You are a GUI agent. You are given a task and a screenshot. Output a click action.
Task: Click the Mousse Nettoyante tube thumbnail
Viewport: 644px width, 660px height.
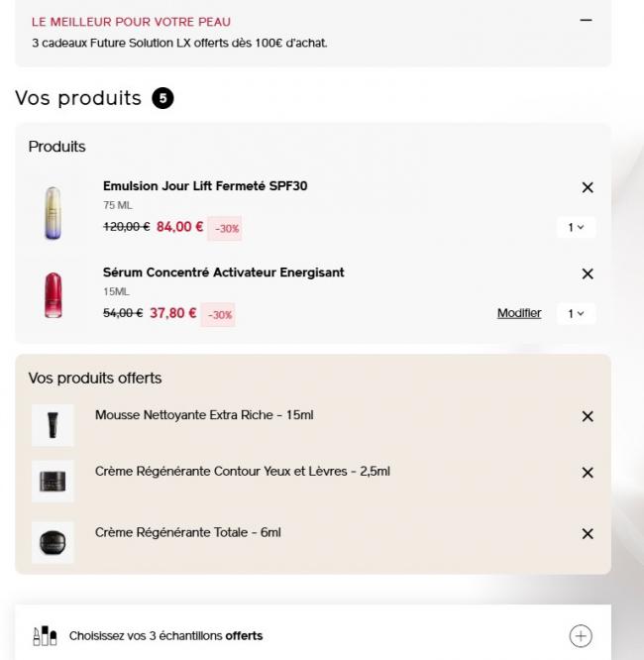pyautogui.click(x=53, y=425)
